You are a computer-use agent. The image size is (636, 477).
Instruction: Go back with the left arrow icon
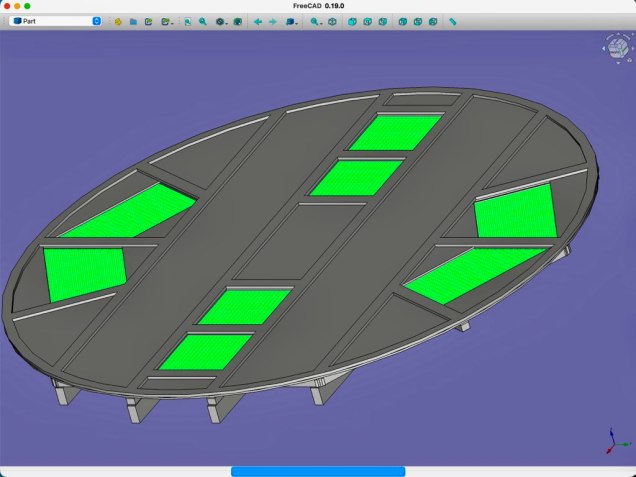[257, 21]
